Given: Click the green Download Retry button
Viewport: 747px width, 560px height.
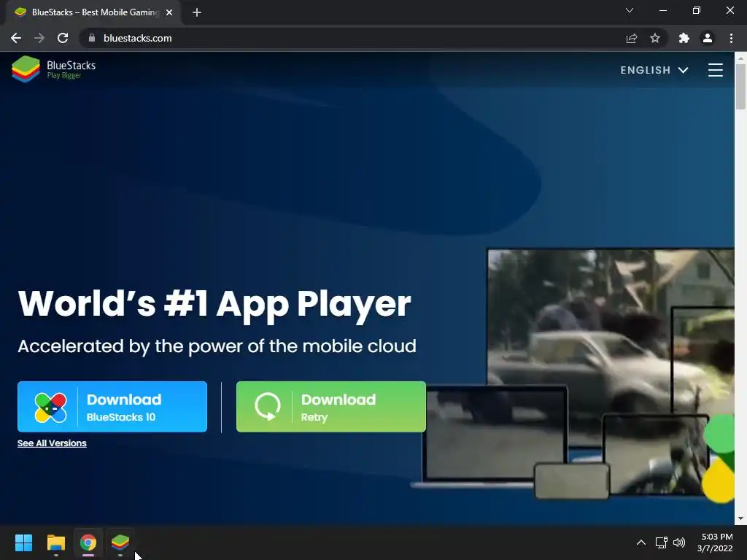Looking at the screenshot, I should 330,407.
